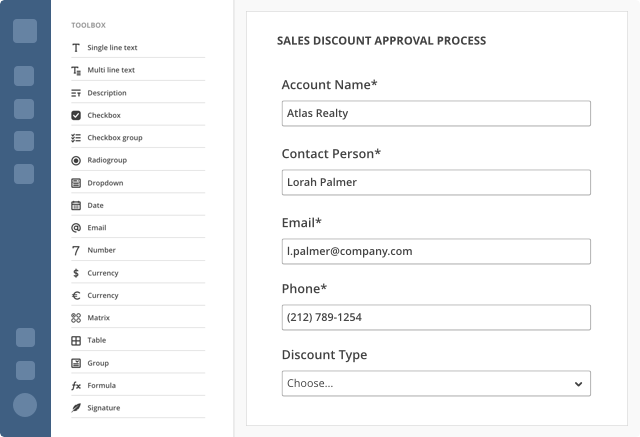Click the Number toolbox label

pyautogui.click(x=101, y=250)
